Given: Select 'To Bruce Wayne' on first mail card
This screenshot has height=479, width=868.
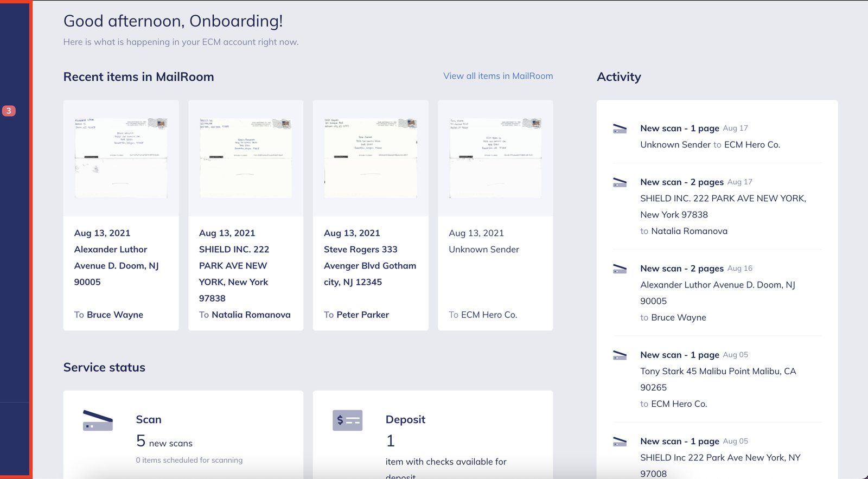Looking at the screenshot, I should pos(108,315).
